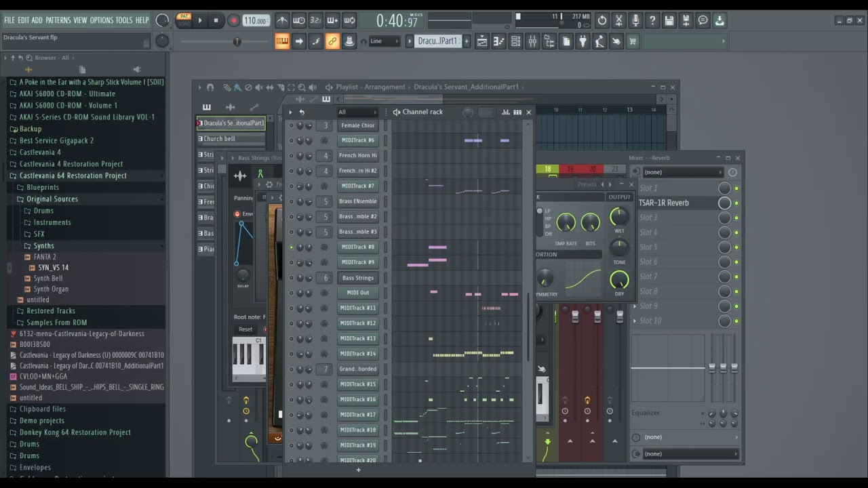
Task: Toggle the Slot 3 enable LED in Mixer
Action: (736, 218)
